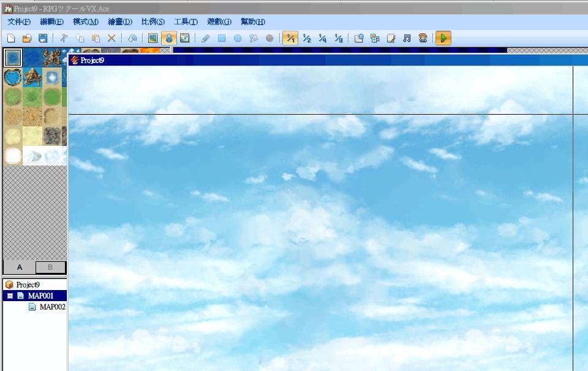Viewport: 588px width, 371px height.
Task: Open a project via folder icon
Action: point(27,38)
